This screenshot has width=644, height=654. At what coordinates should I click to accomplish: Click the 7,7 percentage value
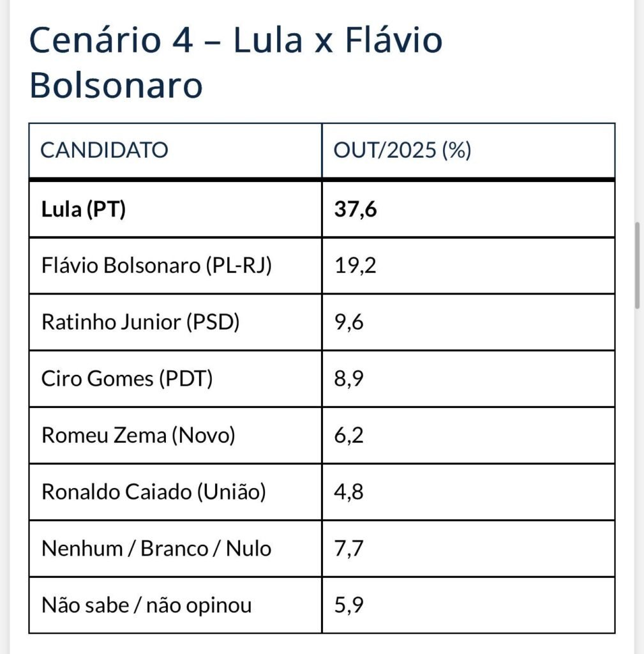click(349, 549)
